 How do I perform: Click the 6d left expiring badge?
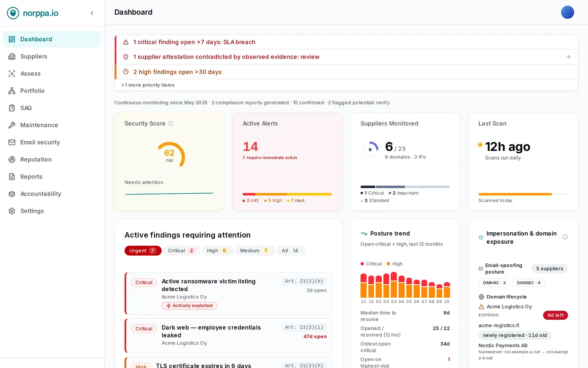coord(555,316)
